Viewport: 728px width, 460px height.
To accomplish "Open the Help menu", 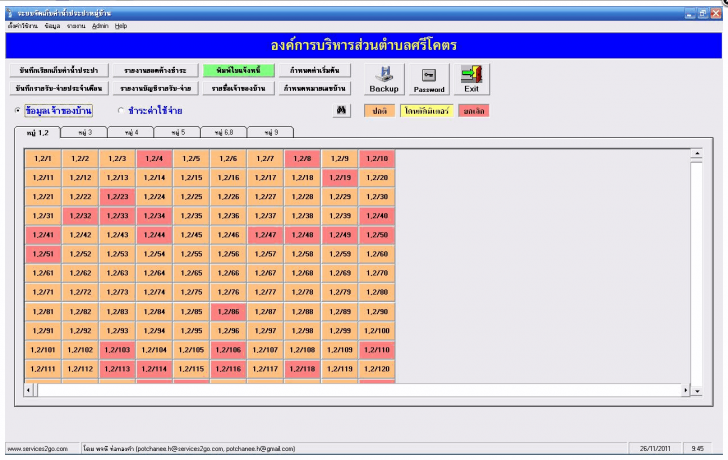I will [121, 26].
